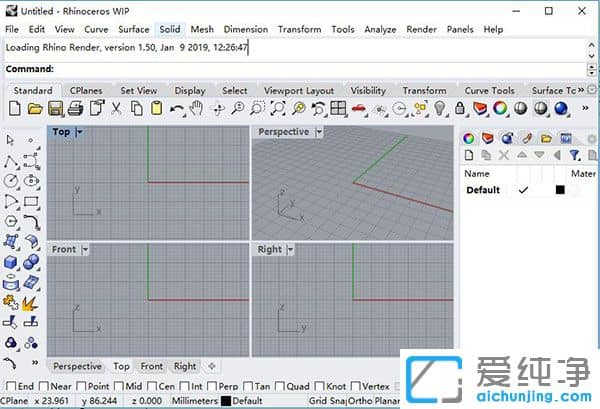Enable the Int osnap checkbox
The height and width of the screenshot is (409, 600).
click(184, 386)
